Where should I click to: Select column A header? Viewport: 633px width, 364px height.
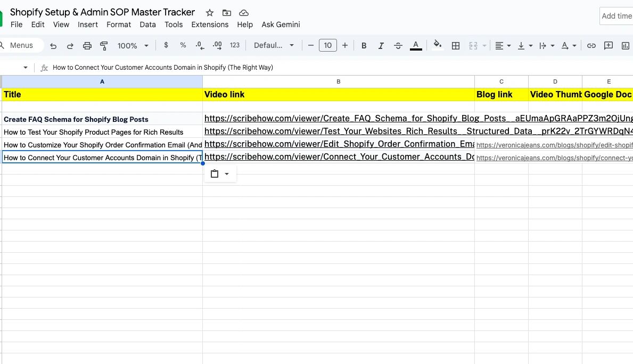(x=102, y=81)
